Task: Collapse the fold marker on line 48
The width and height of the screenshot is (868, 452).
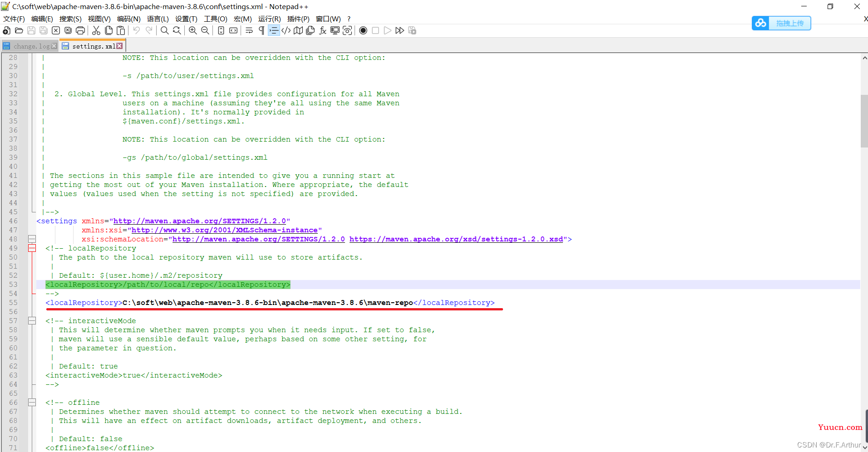Action: coord(32,239)
